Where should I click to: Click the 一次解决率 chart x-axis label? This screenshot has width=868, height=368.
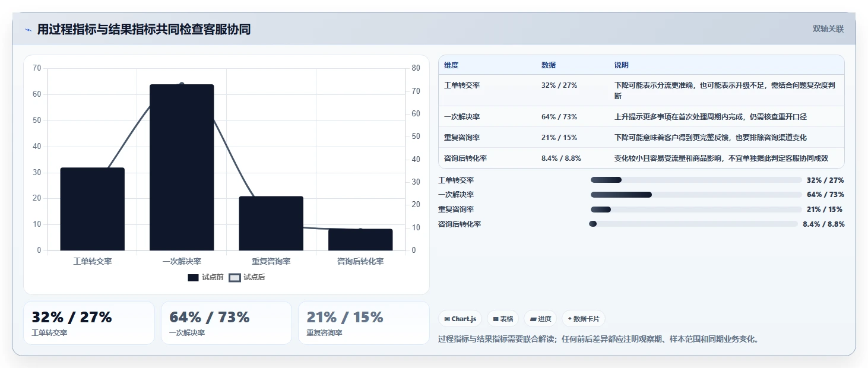182,261
